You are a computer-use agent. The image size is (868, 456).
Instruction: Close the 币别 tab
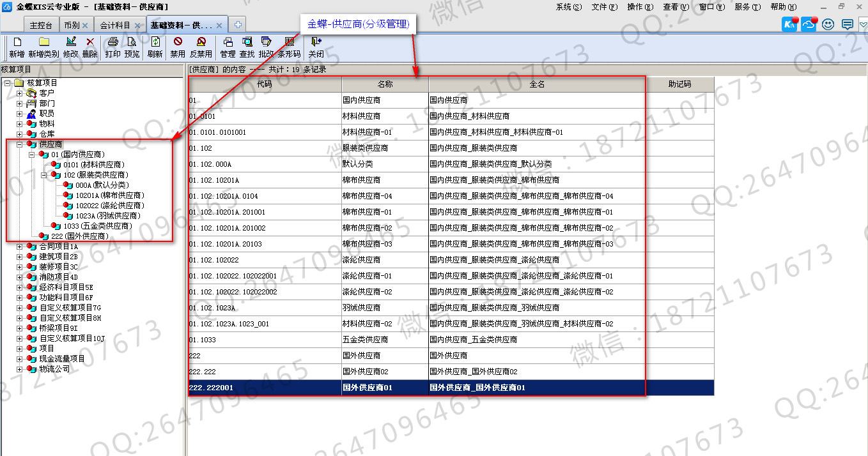85,26
